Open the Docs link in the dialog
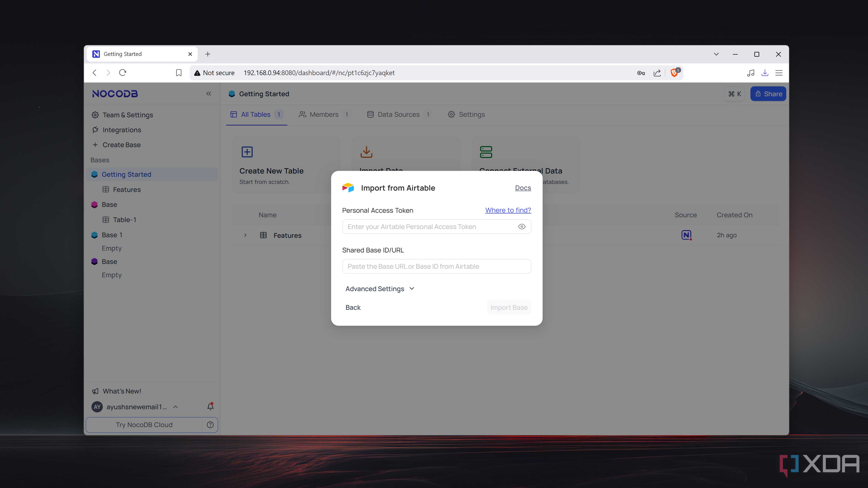 pyautogui.click(x=523, y=188)
